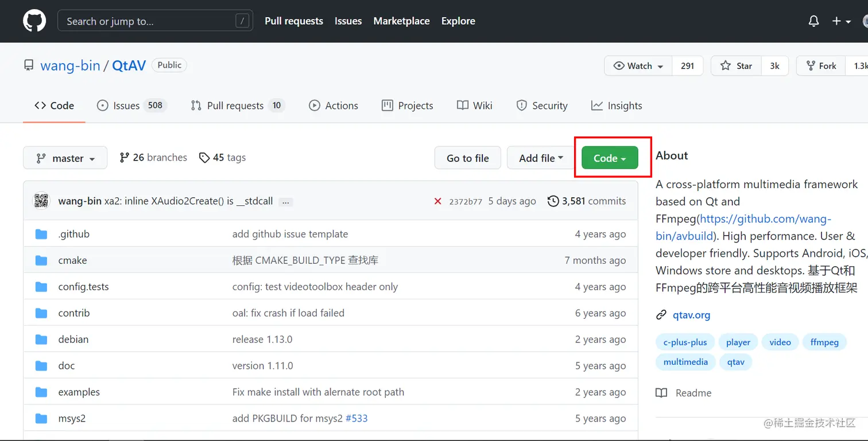Open the avbuild GitHub link in About

coord(743,227)
